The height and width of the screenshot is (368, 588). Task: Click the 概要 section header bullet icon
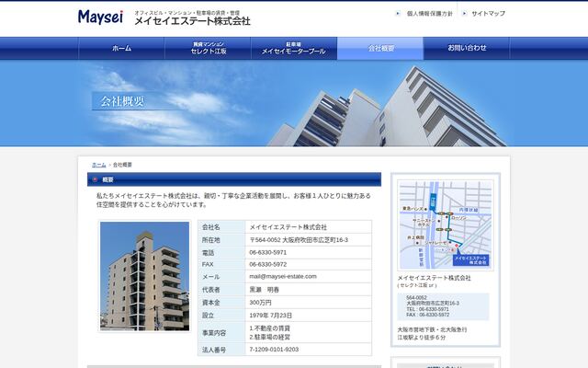pyautogui.click(x=96, y=179)
